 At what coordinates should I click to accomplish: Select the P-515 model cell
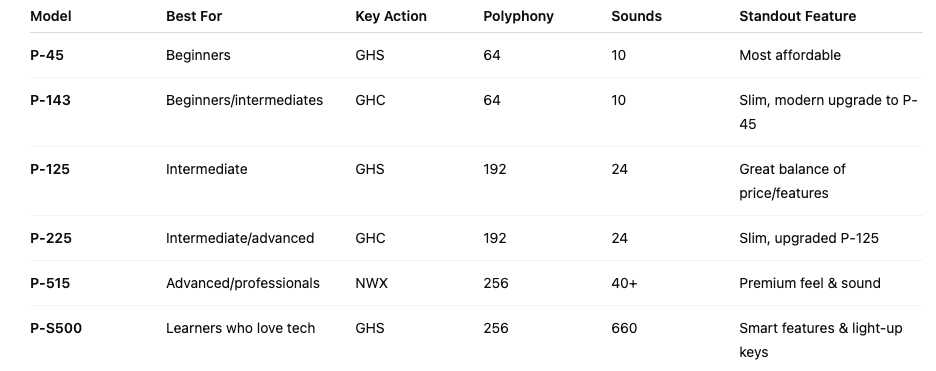pyautogui.click(x=50, y=283)
